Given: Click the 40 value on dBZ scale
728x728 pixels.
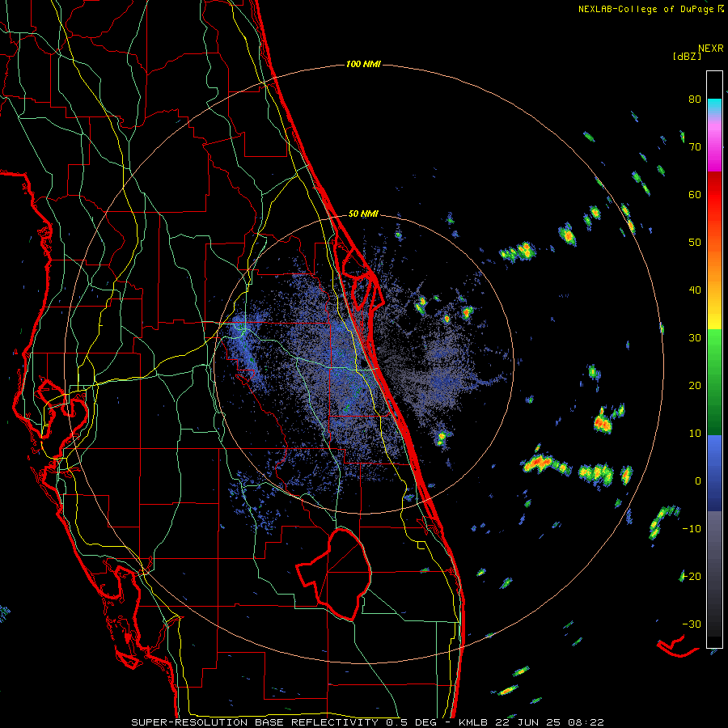Looking at the screenshot, I should 695,290.
